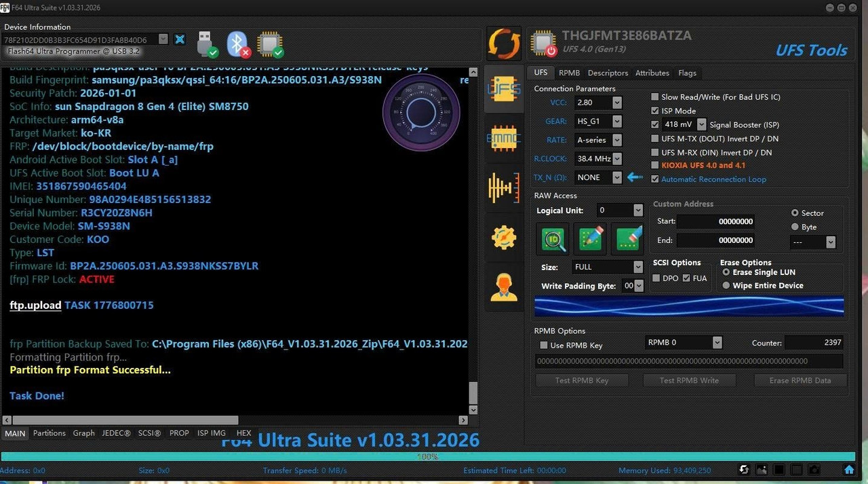Screen dimensions: 868x484
Task: Click the USB drive connection status icon
Action: 207,44
